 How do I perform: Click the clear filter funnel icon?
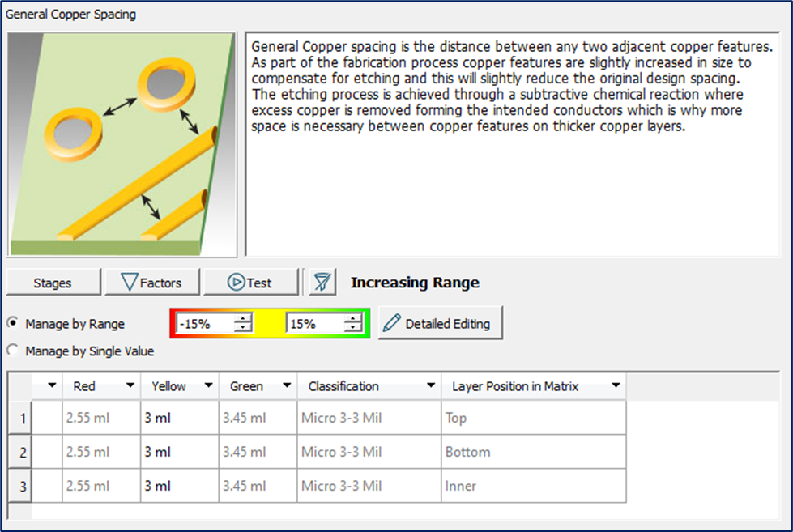pyautogui.click(x=322, y=283)
